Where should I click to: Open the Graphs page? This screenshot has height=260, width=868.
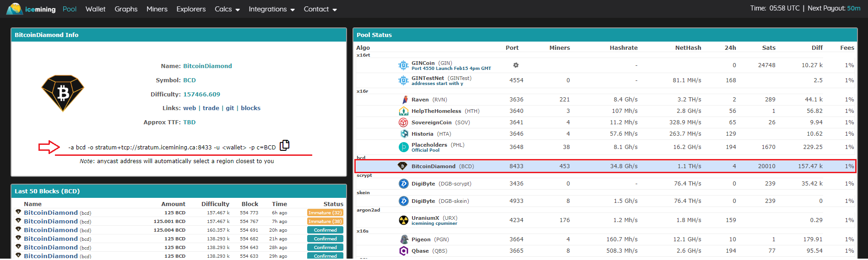point(126,9)
